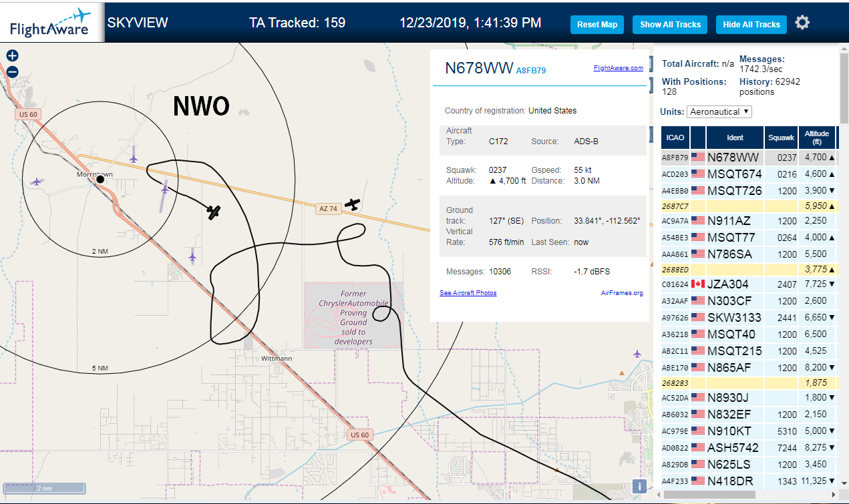849x504 pixels.
Task: Click the black receiver location dot at Morristown
Action: click(100, 180)
